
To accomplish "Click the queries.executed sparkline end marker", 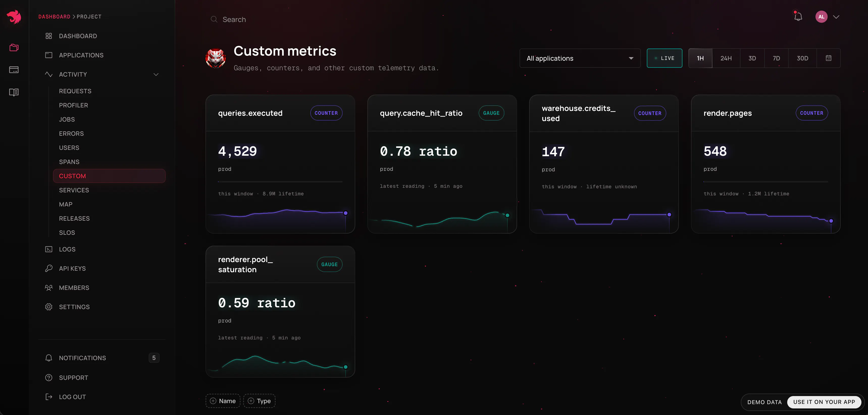I will [345, 213].
